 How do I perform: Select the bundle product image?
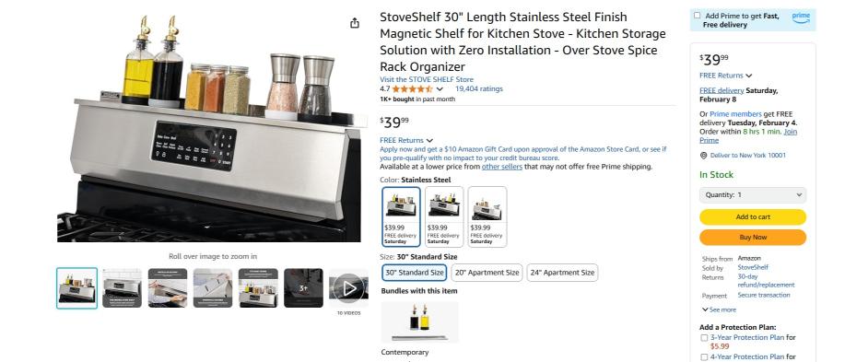(x=419, y=322)
